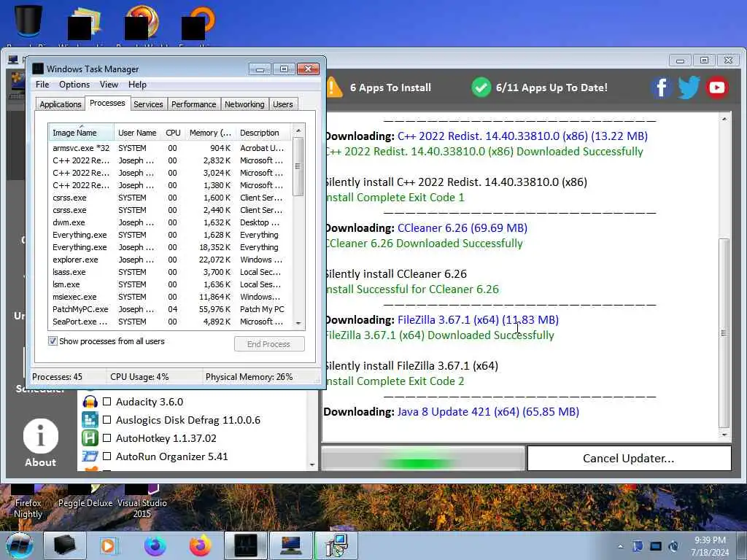Switch to Performance tab
The width and height of the screenshot is (747, 560).
coord(193,104)
